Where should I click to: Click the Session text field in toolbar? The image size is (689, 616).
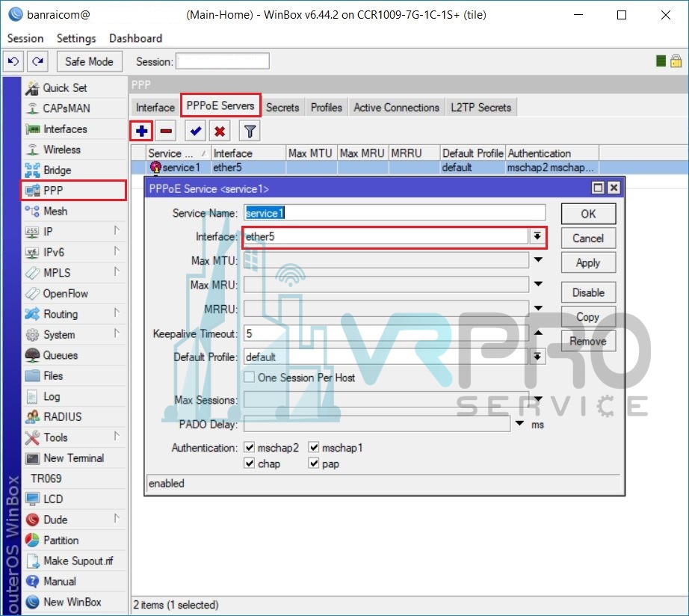[223, 61]
